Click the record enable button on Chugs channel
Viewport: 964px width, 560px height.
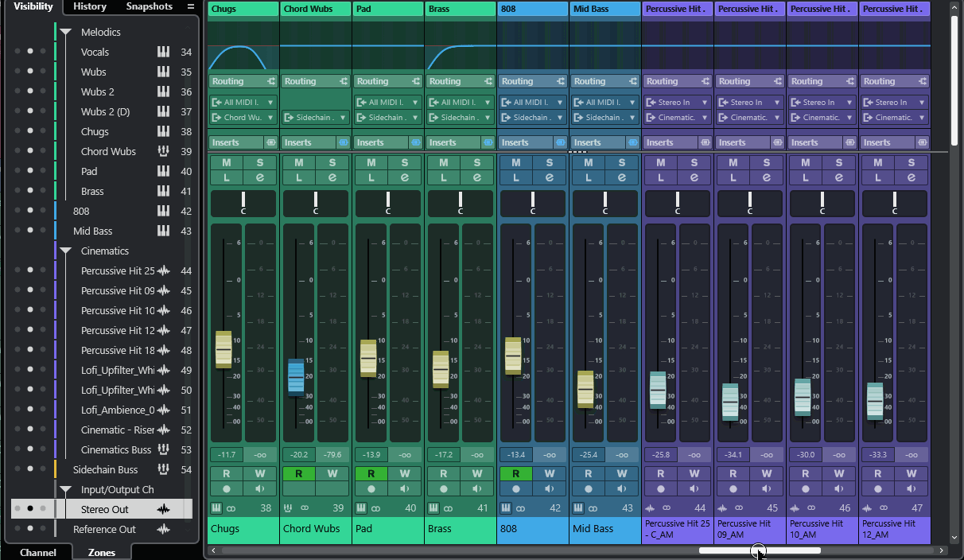[227, 488]
